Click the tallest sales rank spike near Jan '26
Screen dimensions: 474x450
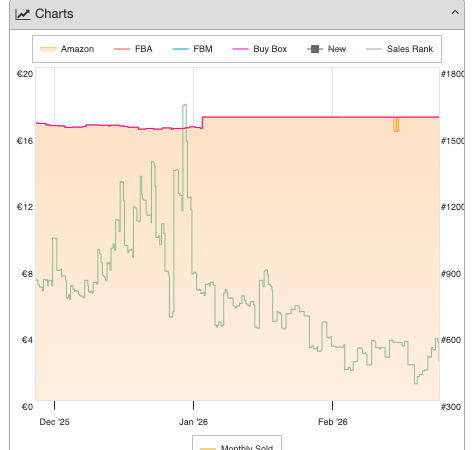click(185, 106)
